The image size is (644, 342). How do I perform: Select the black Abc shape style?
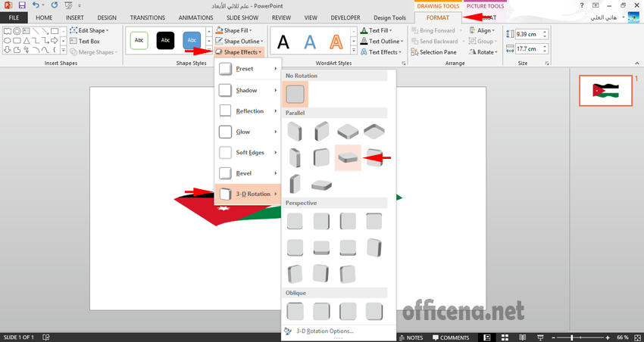click(x=165, y=41)
